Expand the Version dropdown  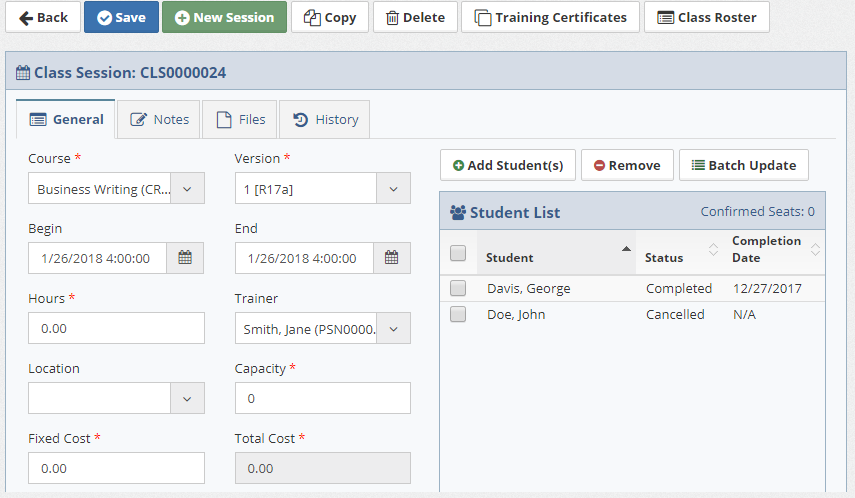[x=393, y=189]
